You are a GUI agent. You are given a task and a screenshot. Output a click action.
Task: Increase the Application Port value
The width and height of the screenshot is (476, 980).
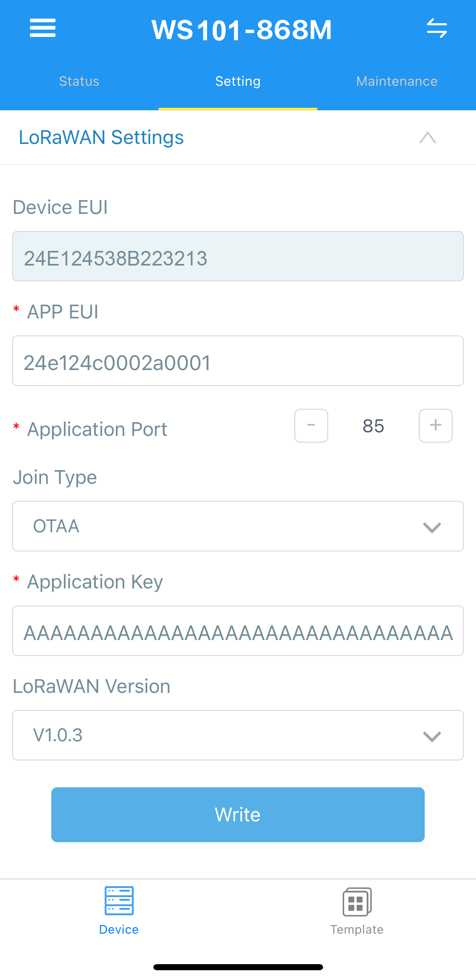[x=435, y=426]
